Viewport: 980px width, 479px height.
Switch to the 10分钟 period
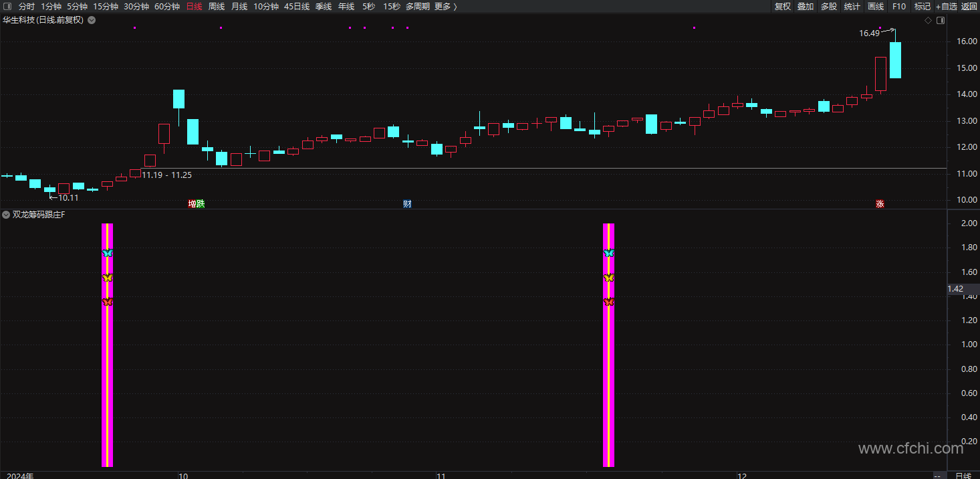266,6
